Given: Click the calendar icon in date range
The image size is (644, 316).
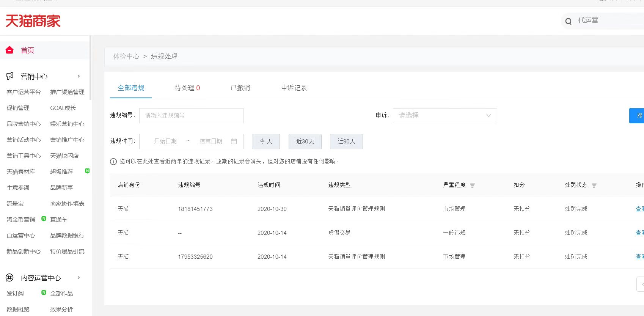Looking at the screenshot, I should pyautogui.click(x=234, y=141).
